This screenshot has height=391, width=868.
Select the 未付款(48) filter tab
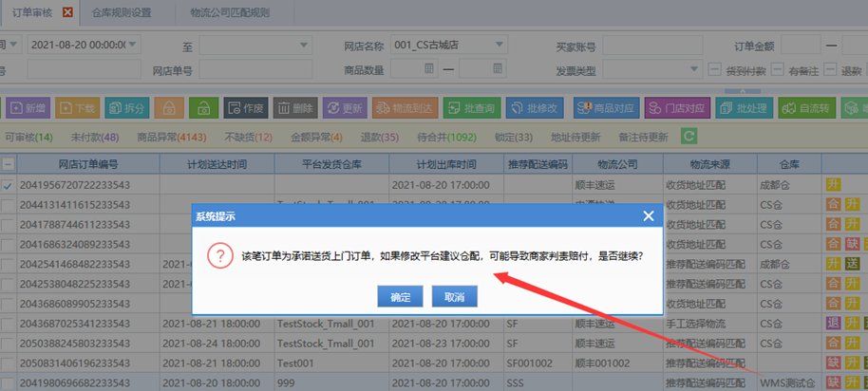point(95,137)
